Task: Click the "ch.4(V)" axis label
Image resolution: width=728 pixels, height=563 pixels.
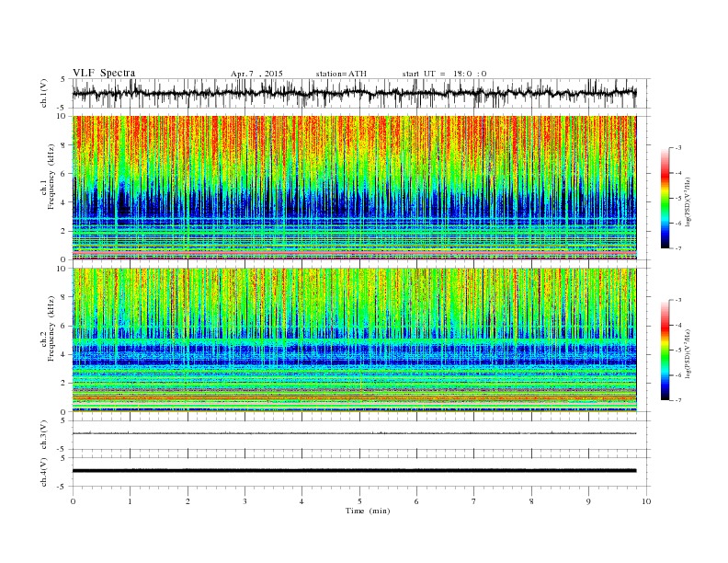Action: coord(44,472)
